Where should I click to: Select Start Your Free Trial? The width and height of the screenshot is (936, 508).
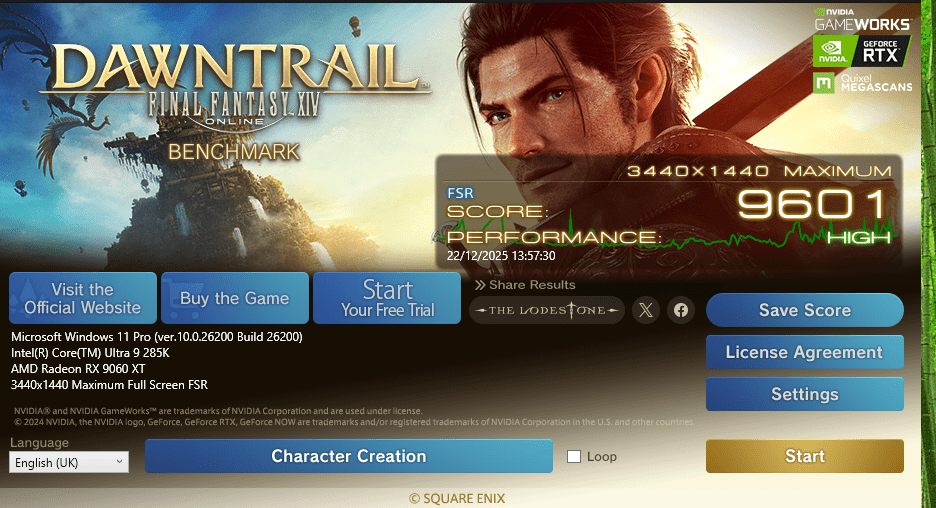coord(387,298)
